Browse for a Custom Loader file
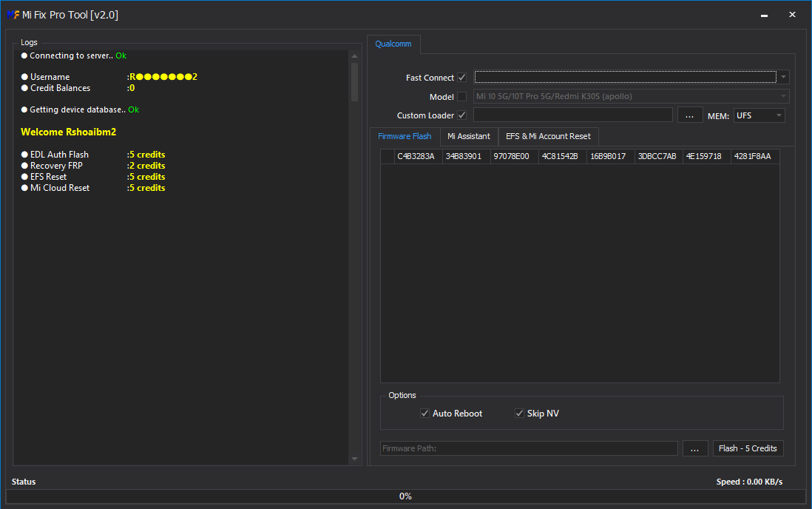The image size is (812, 509). click(x=689, y=115)
